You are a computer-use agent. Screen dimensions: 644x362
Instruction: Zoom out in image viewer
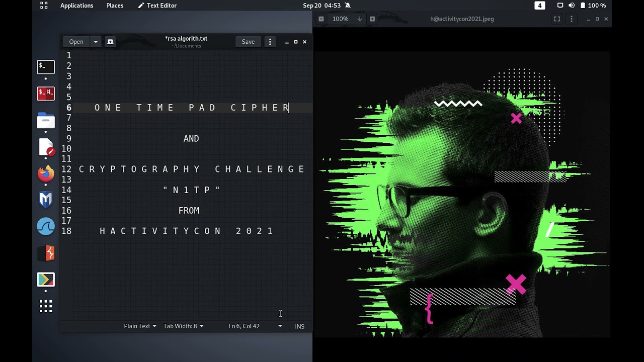click(321, 19)
